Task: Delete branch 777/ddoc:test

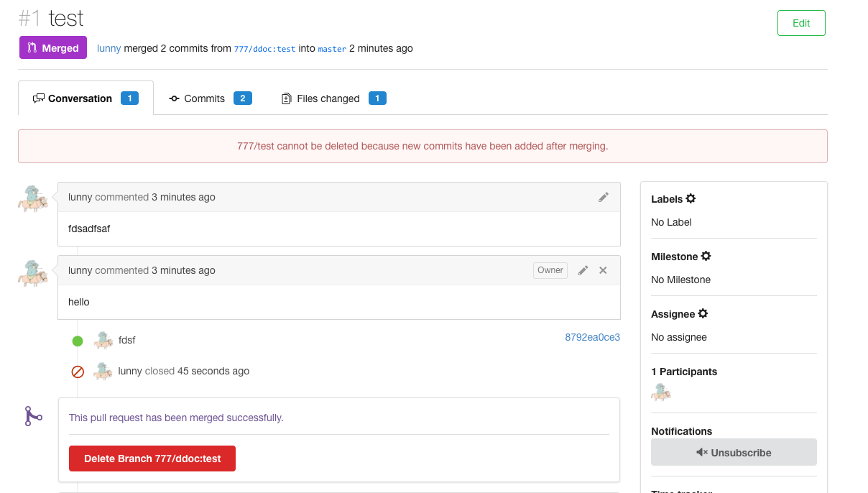Action: 152,458
